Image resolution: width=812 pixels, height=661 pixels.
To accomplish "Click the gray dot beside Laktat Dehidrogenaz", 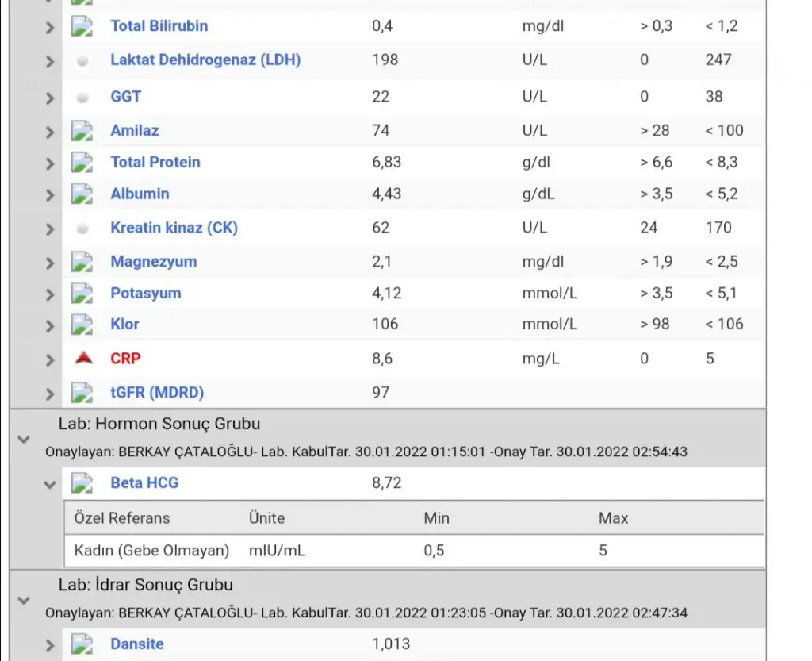I will coord(82,61).
